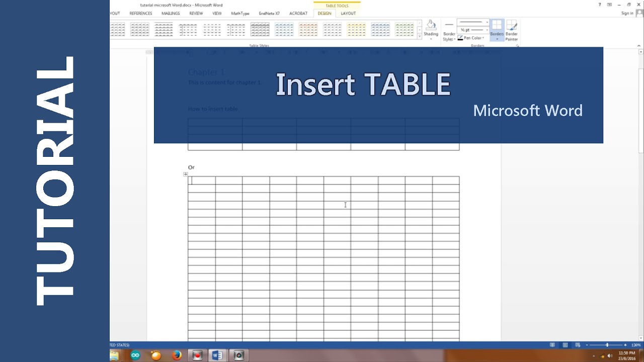This screenshot has width=644, height=362.
Task: Open the camera app taskbar icon
Action: 238,355
